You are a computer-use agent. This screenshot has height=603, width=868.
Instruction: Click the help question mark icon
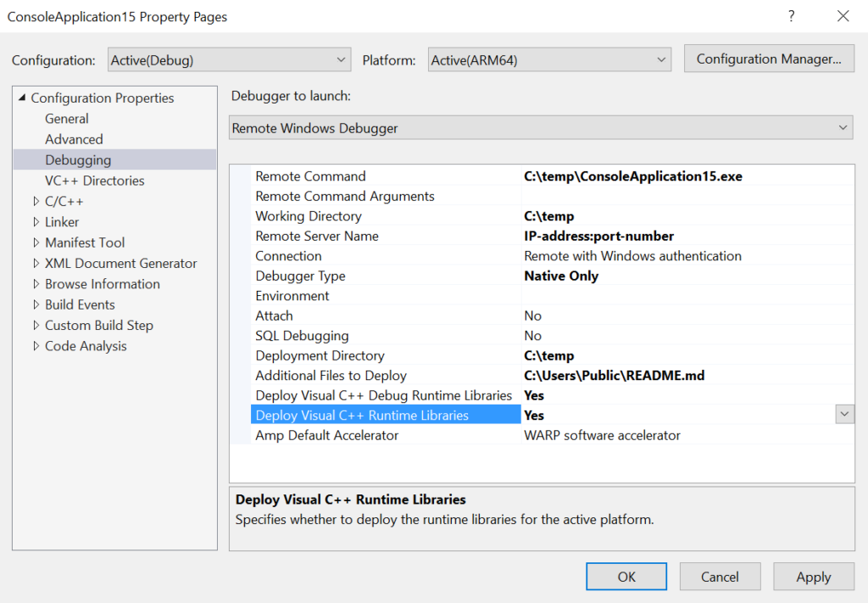[x=792, y=16]
